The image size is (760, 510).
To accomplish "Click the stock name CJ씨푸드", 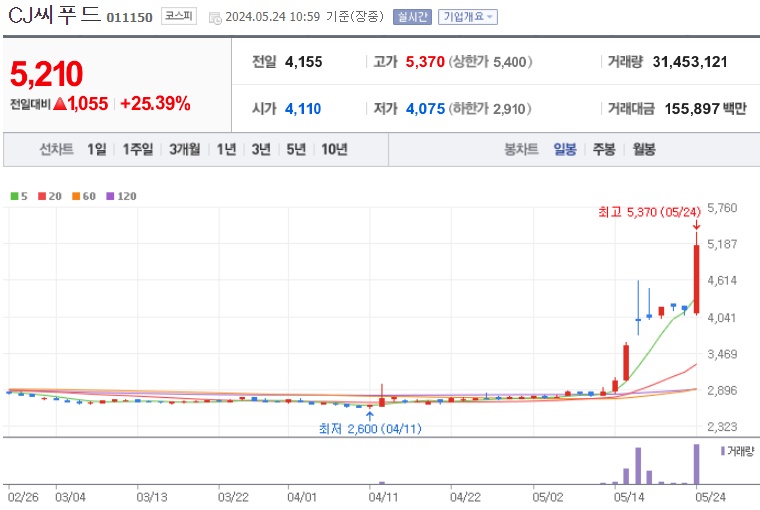I will click(x=55, y=15).
